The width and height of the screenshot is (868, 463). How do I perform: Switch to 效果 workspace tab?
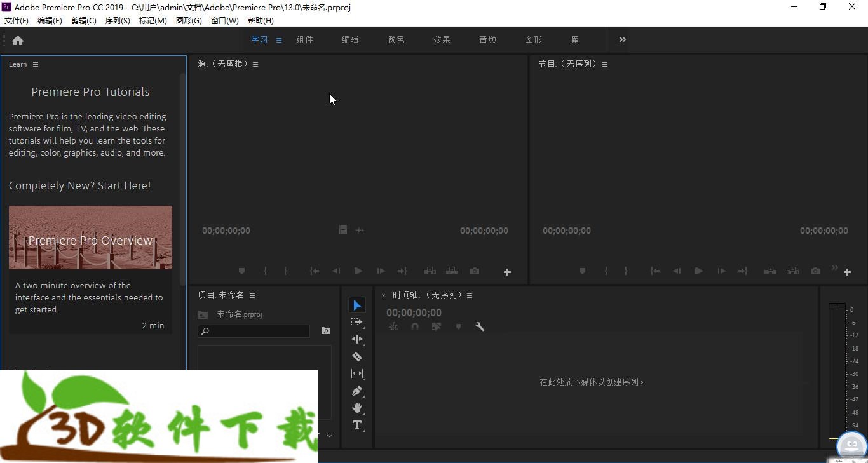442,39
